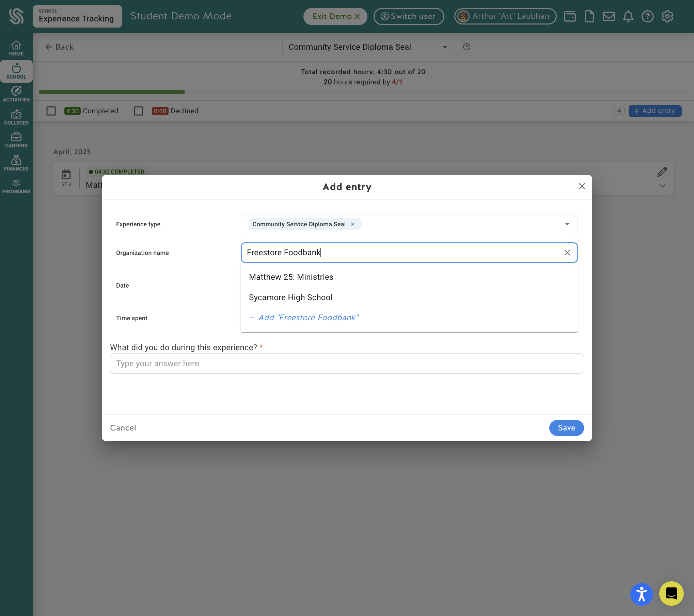Choose Add "Freestore Foodbank" option
The image size is (694, 616).
tap(409, 318)
